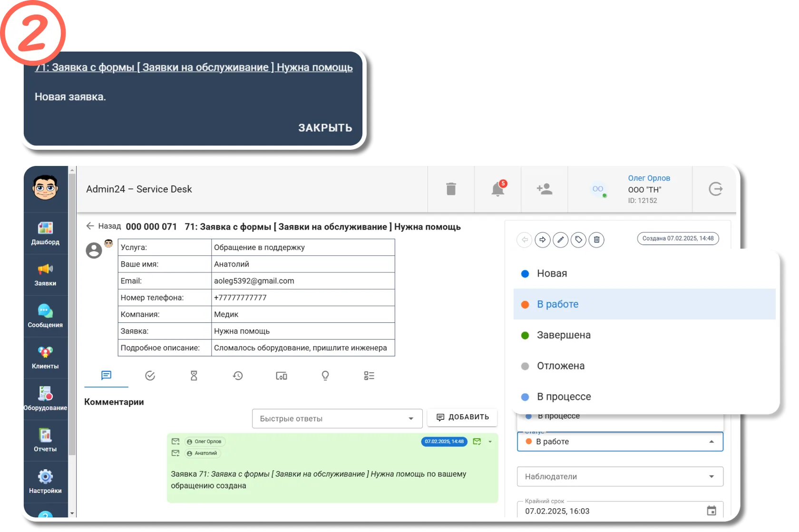The height and width of the screenshot is (532, 799).
Task: Open Настройки gear in the sidebar
Action: (45, 482)
